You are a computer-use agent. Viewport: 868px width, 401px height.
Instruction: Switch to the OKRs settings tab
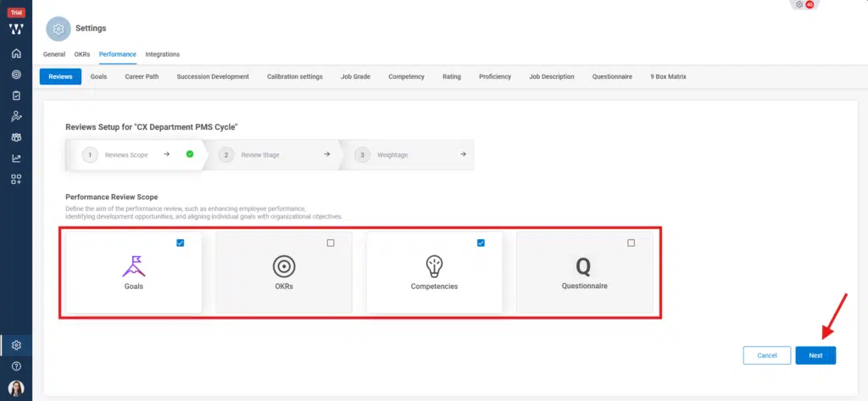tap(82, 54)
